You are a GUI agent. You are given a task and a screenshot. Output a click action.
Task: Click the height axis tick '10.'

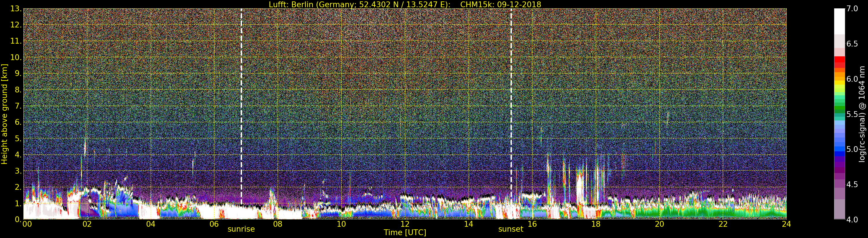coord(16,57)
